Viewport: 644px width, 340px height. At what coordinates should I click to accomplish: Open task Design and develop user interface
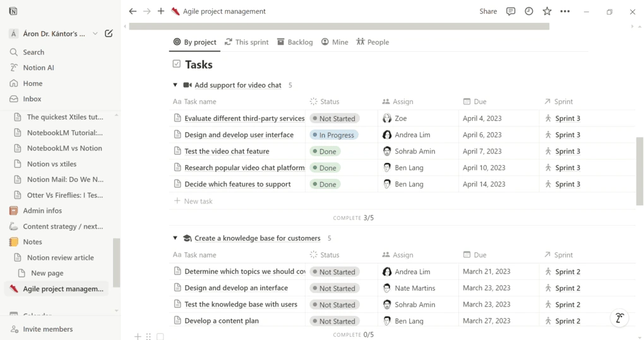(239, 135)
